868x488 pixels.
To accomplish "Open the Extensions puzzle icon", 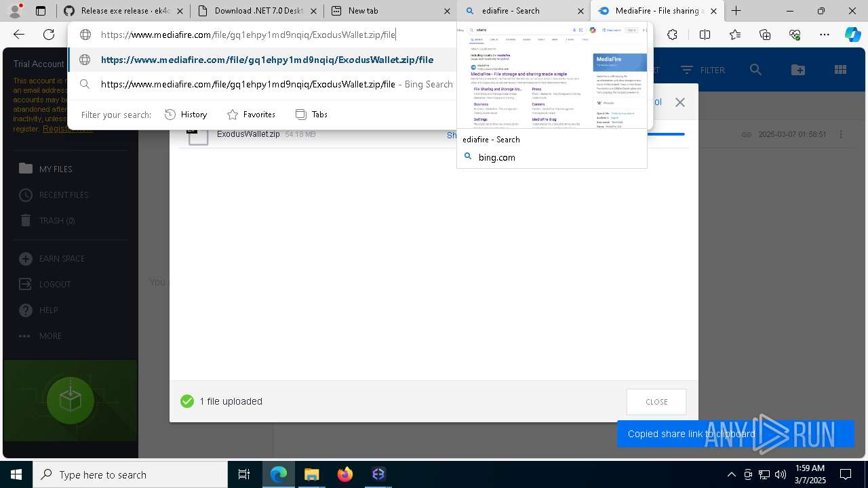I will (672, 35).
